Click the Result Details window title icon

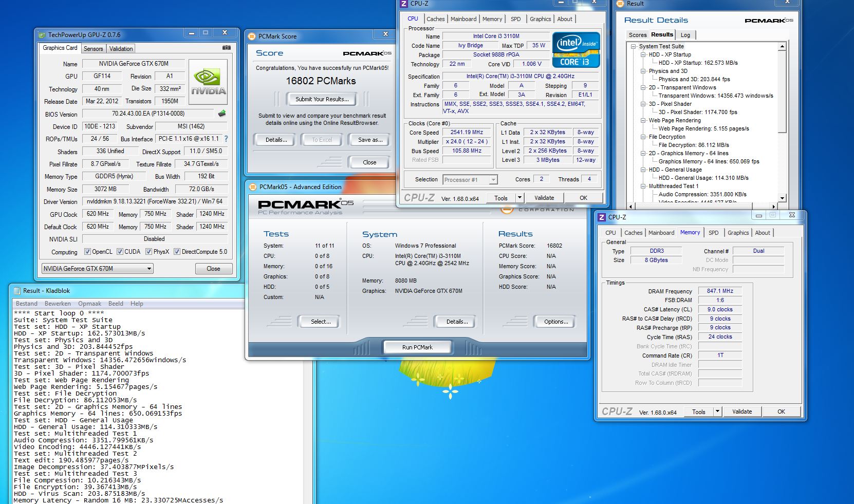pyautogui.click(x=620, y=4)
